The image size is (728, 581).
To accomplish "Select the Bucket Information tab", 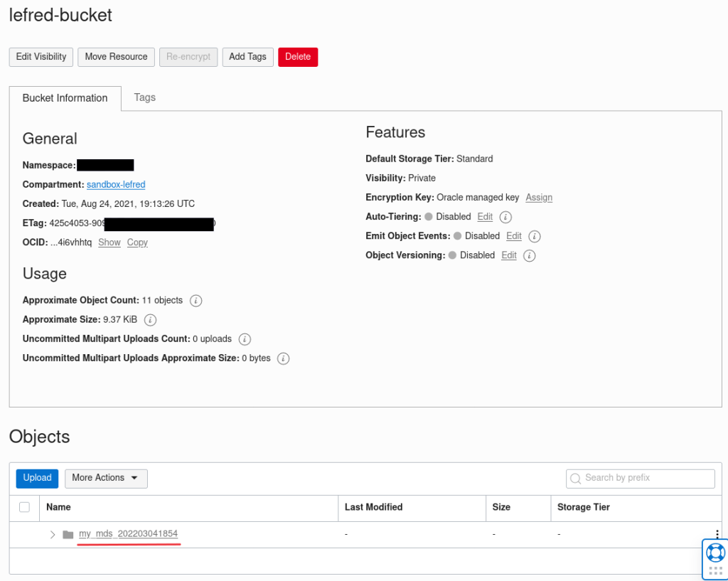I will 65,98.
